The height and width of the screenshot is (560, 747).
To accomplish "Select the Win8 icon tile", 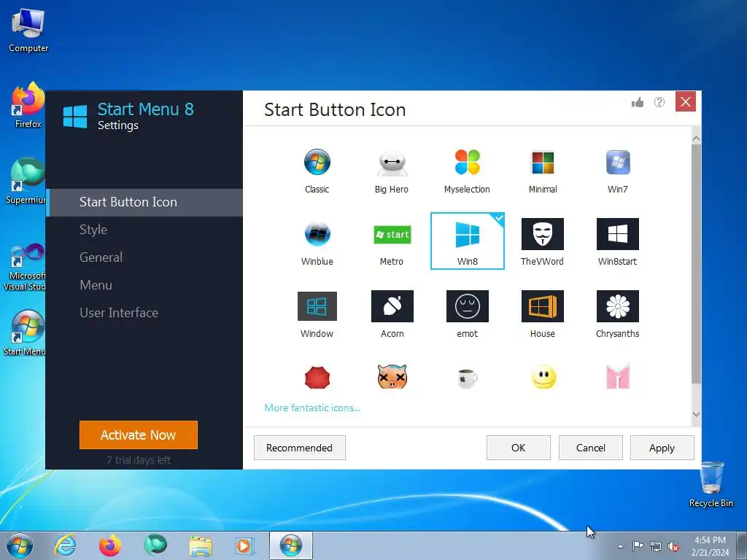I will point(468,241).
